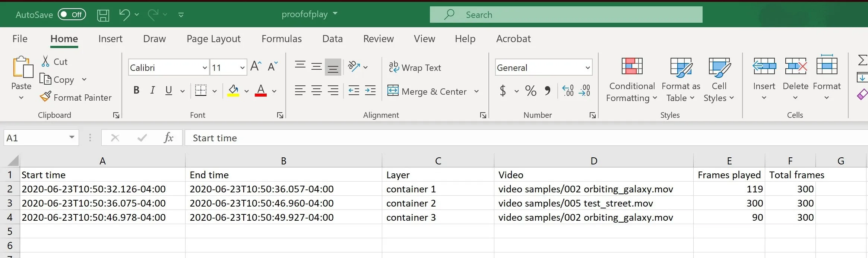Screen dimensions: 868x258
Task: Open font size dropdown
Action: click(243, 67)
